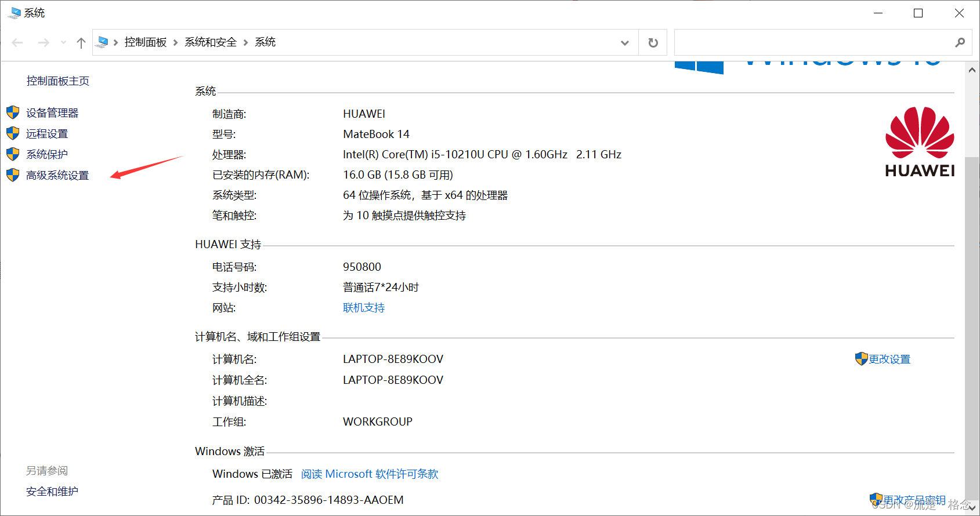Click 更改产品密钥 link
The height and width of the screenshot is (516, 980).
[914, 500]
